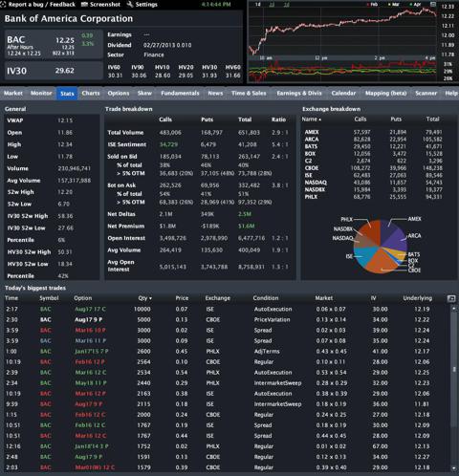459x476 pixels.
Task: Toggle the Mar series in the chart legend
Action: coord(394,5)
